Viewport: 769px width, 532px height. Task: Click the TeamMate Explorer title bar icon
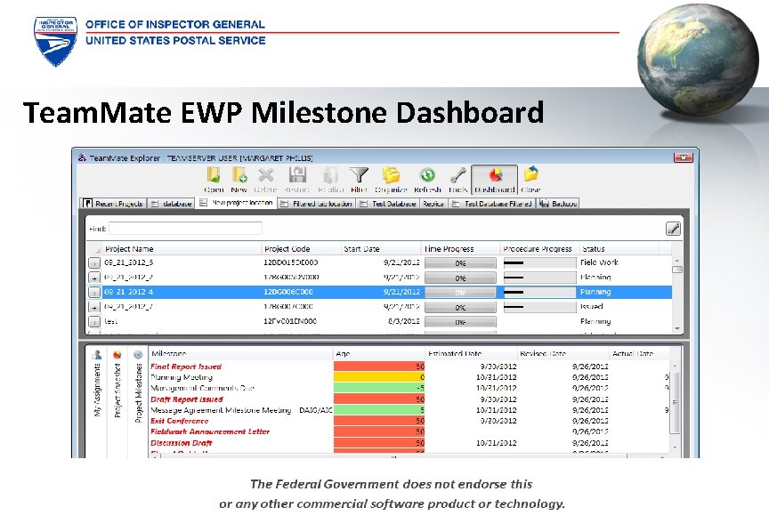tap(83, 157)
